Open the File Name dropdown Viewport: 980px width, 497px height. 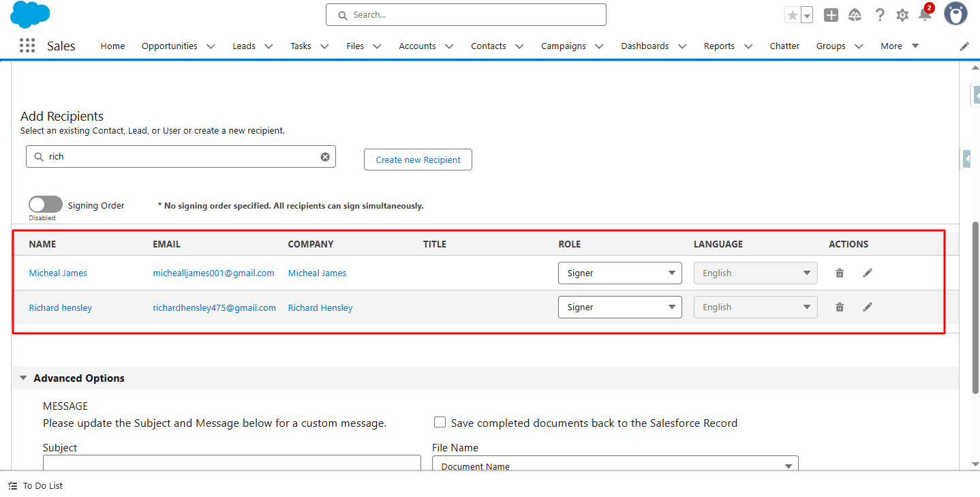click(615, 466)
